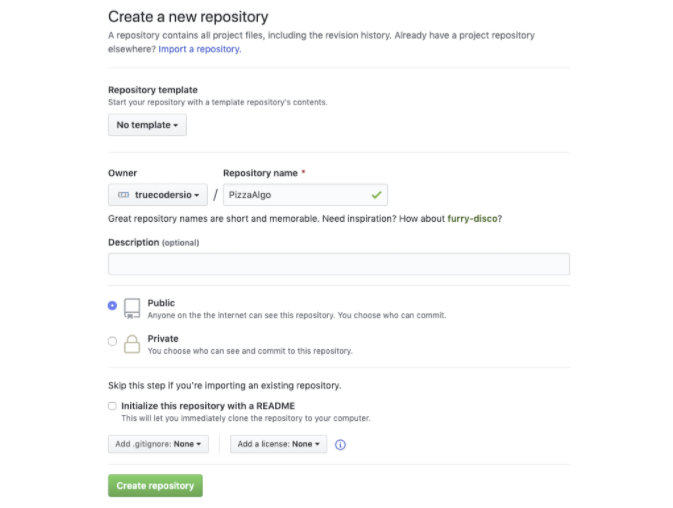Click the truecodersio owner avatar icon
Image resolution: width=673 pixels, height=508 pixels.
click(123, 195)
